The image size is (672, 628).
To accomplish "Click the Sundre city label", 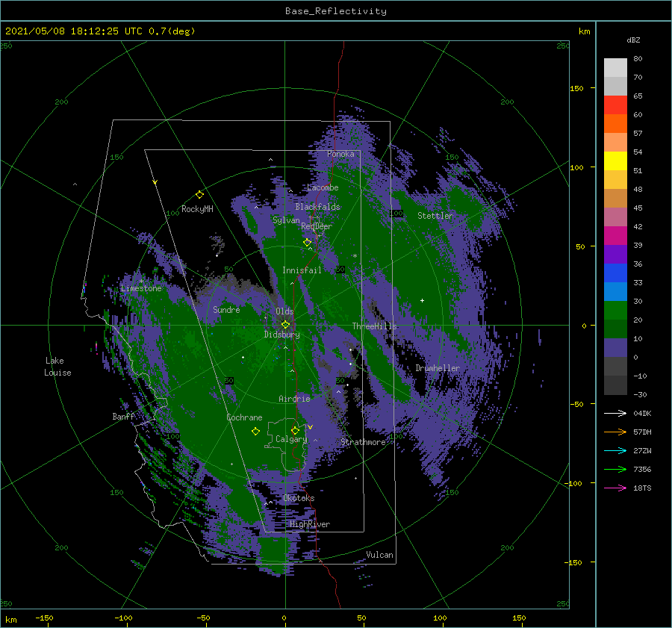I will pos(226,309).
